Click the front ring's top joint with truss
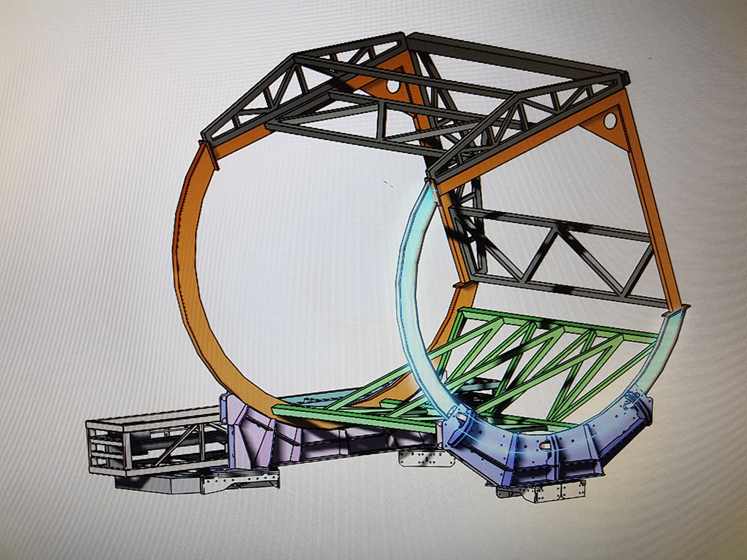 432,191
